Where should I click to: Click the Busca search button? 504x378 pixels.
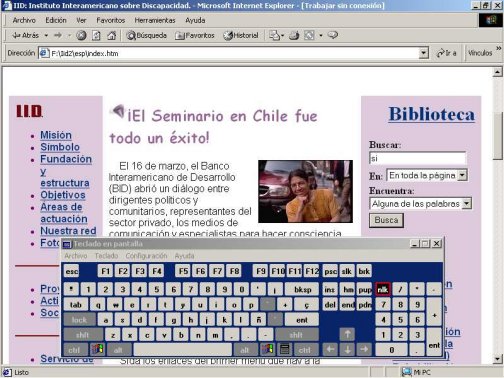pyautogui.click(x=386, y=220)
